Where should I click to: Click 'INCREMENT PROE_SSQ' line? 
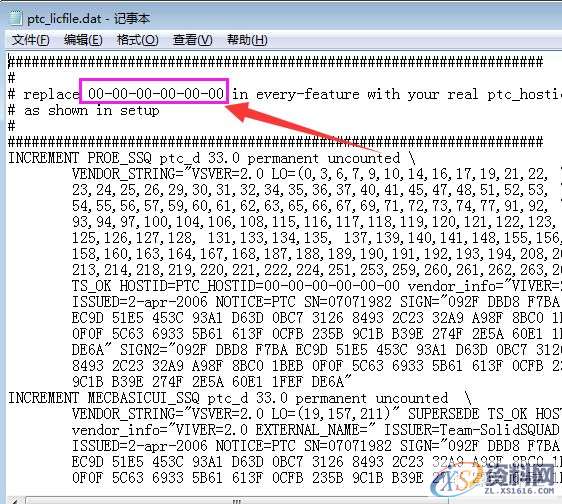click(211, 158)
